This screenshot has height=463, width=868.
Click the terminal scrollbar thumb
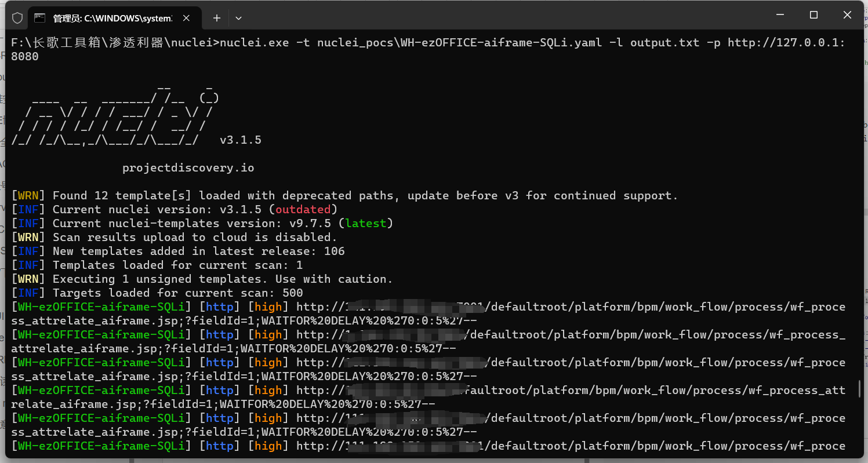coord(859,389)
